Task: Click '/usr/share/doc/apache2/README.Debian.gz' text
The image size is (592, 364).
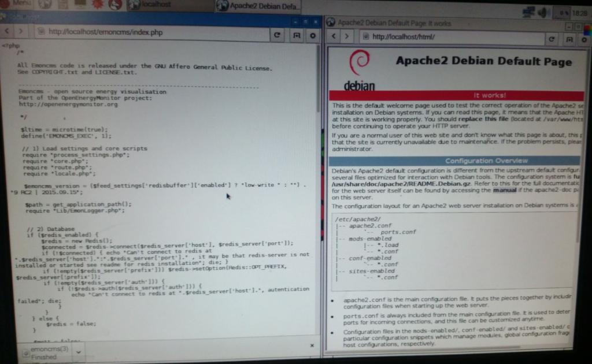Action: point(401,184)
